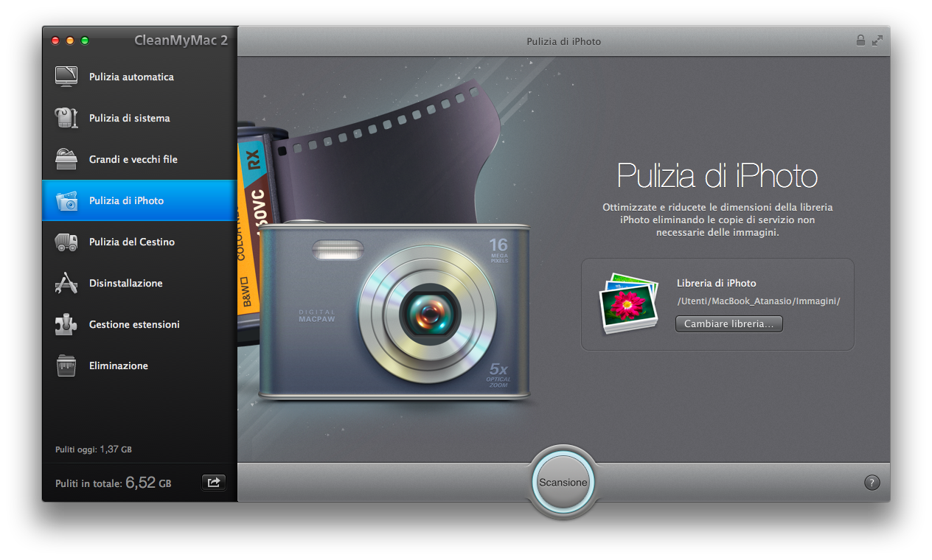Screen dimensions: 932x560
Task: Switch to the Disinstallazione section
Action: click(139, 283)
